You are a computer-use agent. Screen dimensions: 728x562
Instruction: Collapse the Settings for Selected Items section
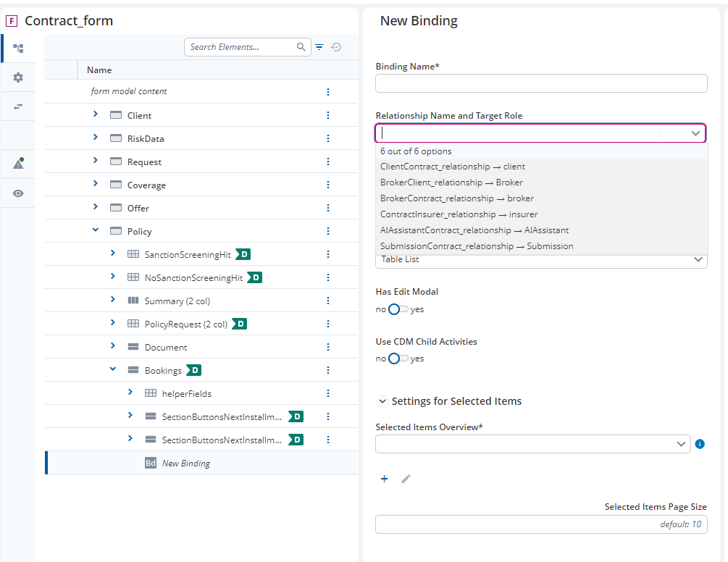382,401
